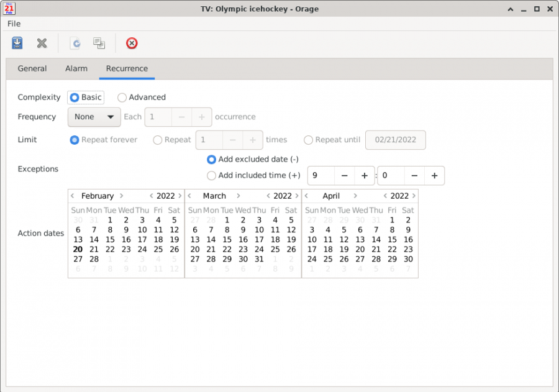Click the Revert document toolbar icon
This screenshot has height=392, width=559.
point(75,43)
